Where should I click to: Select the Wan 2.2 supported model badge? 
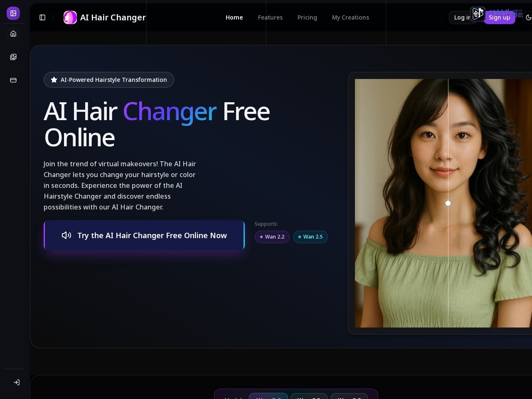272,237
